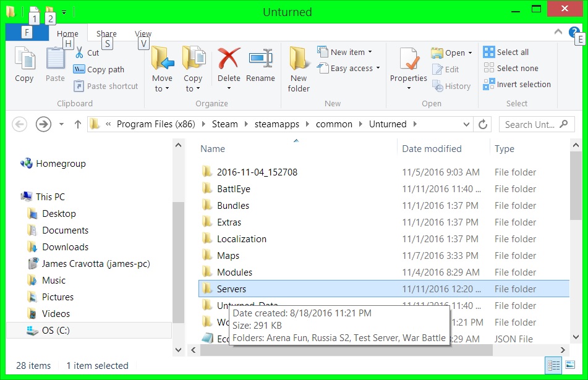Delete the selected Servers folder
The image size is (588, 380).
229,69
